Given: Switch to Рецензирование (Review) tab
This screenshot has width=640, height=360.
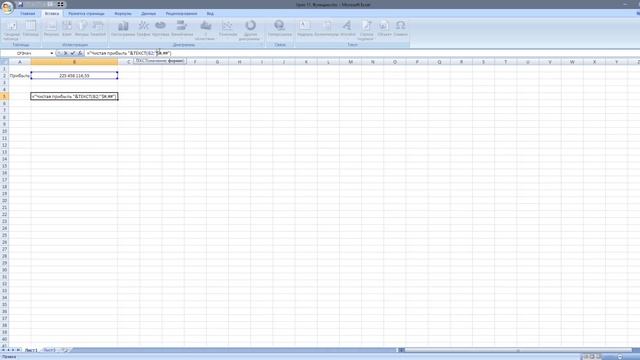Looking at the screenshot, I should [x=181, y=13].
